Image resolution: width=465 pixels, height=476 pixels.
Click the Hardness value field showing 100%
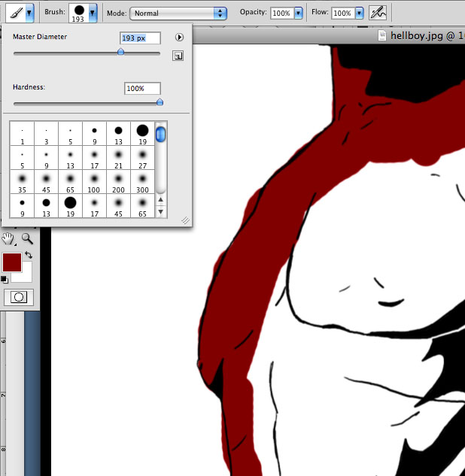pyautogui.click(x=142, y=88)
